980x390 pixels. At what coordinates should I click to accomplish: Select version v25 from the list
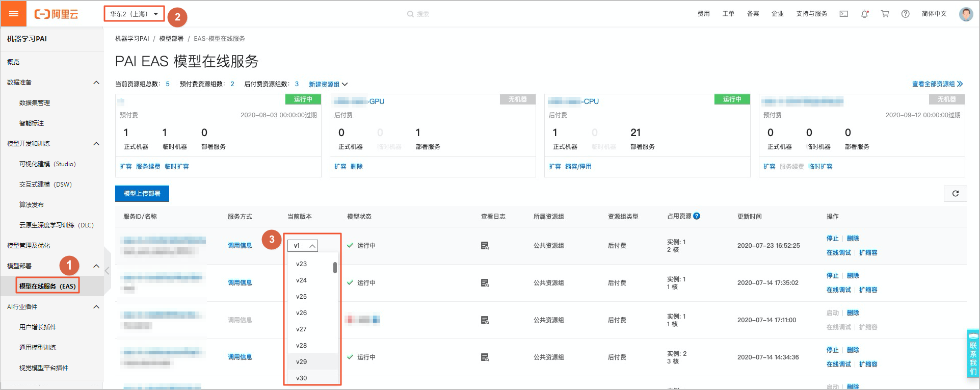click(313, 297)
